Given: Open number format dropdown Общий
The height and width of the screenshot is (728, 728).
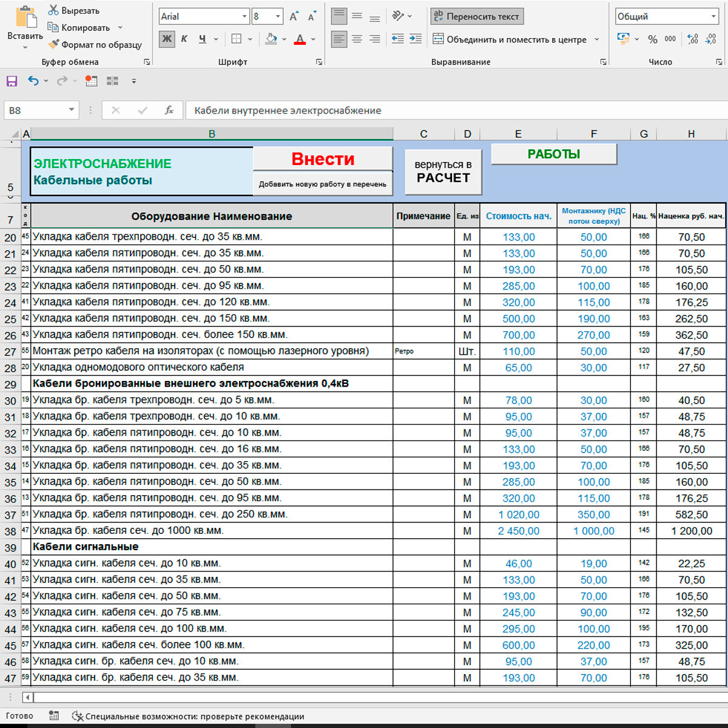Looking at the screenshot, I should (x=713, y=16).
